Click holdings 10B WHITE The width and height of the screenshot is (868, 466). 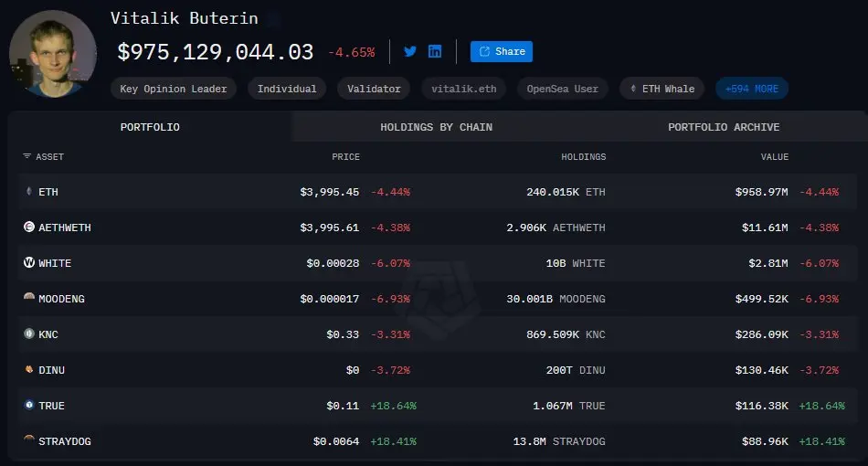click(576, 263)
